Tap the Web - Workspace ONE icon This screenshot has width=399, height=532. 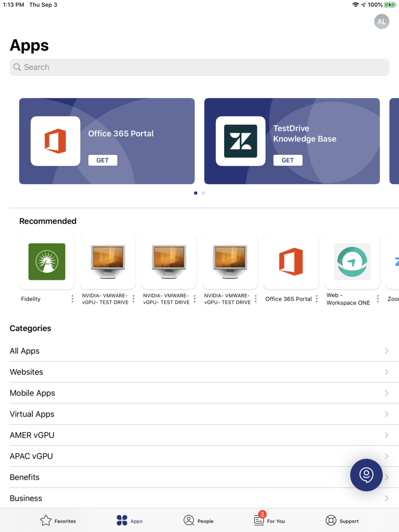[x=352, y=262]
